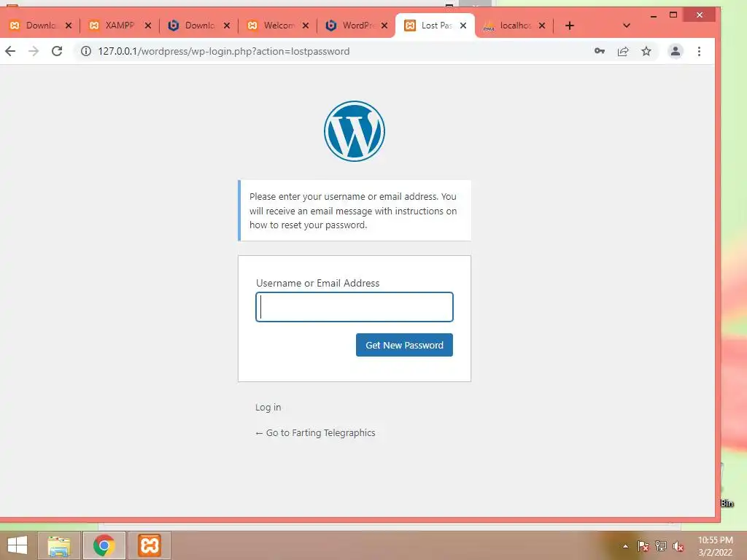Switch to the first Downlo tab
The height and width of the screenshot is (560, 747).
coord(34,26)
